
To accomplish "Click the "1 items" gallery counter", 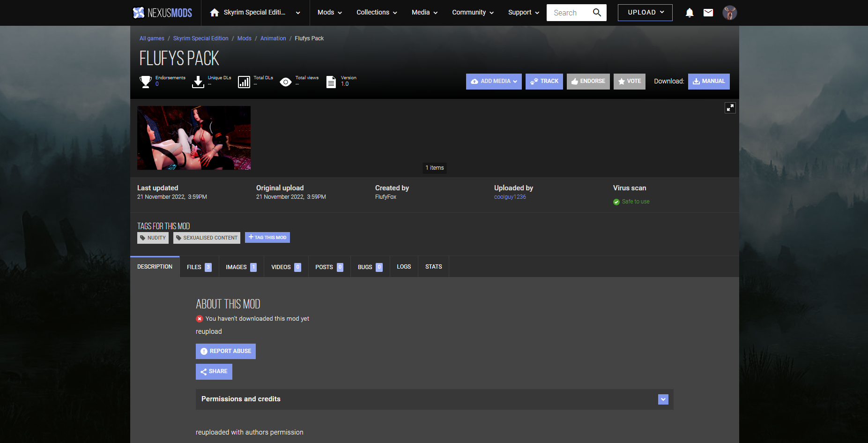I will click(435, 168).
